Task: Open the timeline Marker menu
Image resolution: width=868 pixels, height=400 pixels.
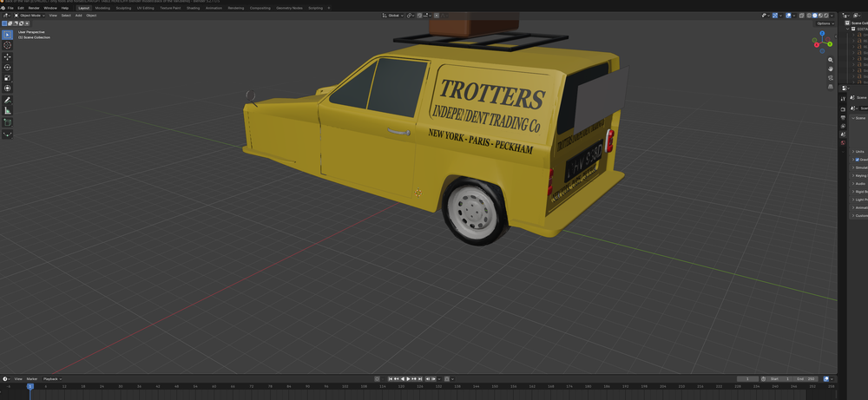Action: [x=32, y=379]
